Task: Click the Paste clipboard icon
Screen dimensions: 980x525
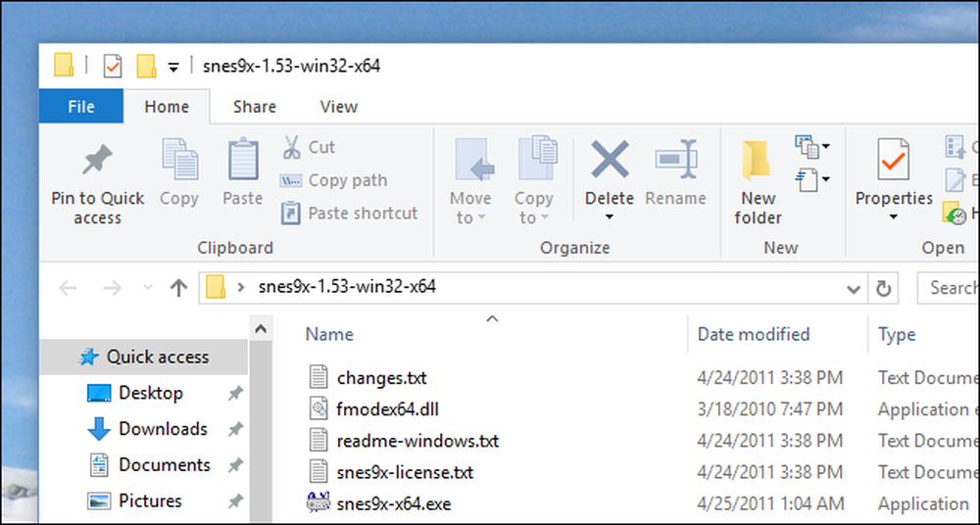Action: point(243,160)
